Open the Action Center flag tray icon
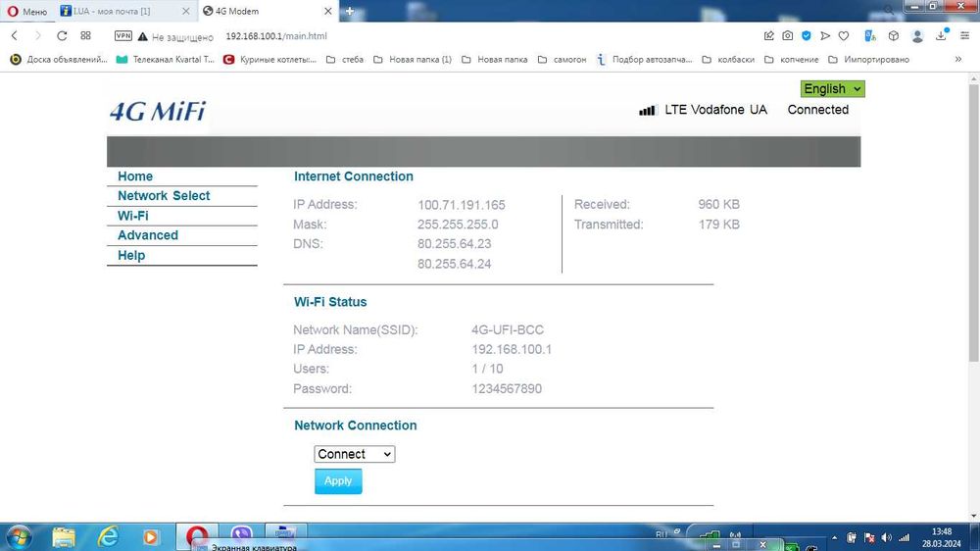980x551 pixels. click(x=869, y=538)
